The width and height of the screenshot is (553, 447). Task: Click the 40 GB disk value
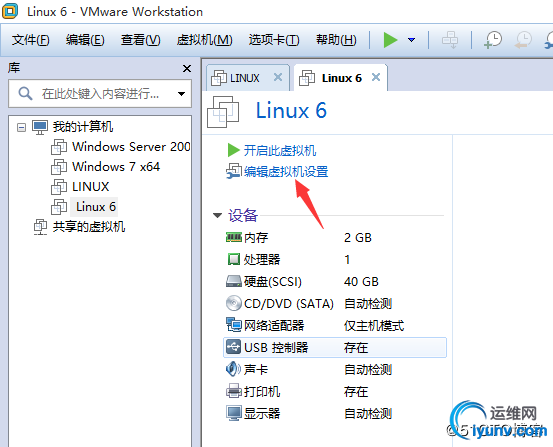point(361,282)
